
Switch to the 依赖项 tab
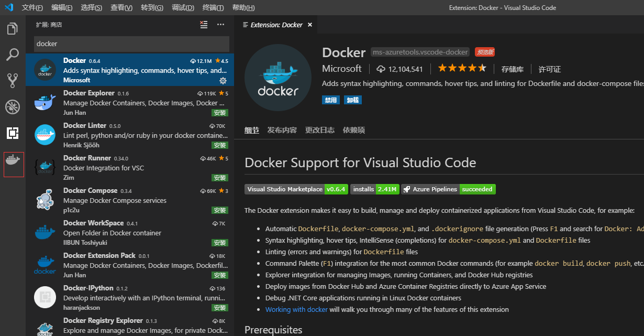coord(354,130)
